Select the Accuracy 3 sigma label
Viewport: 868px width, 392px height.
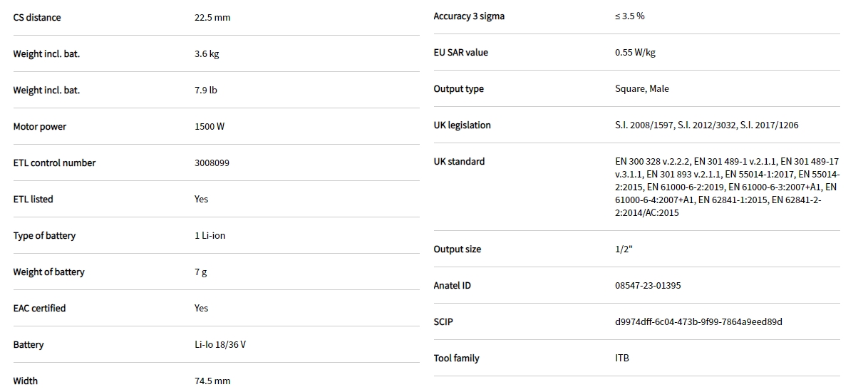pyautogui.click(x=468, y=16)
